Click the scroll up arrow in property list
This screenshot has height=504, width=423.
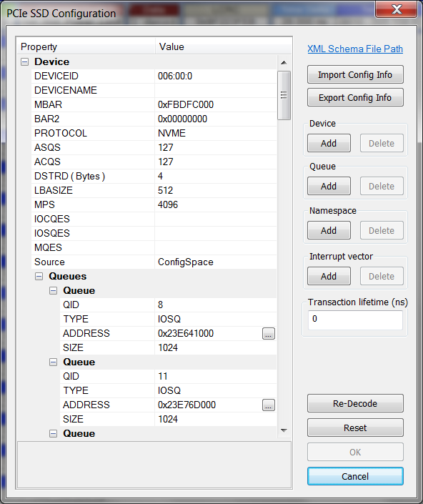point(284,63)
